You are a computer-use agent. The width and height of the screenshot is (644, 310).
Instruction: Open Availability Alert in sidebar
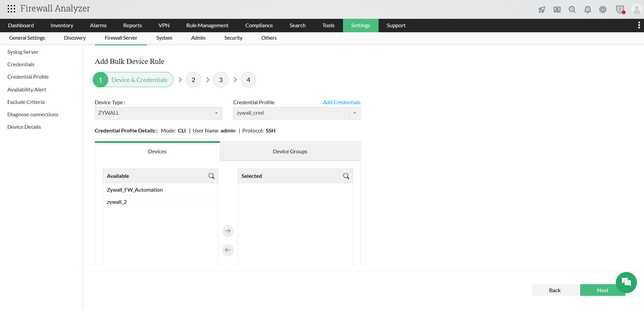click(x=27, y=90)
